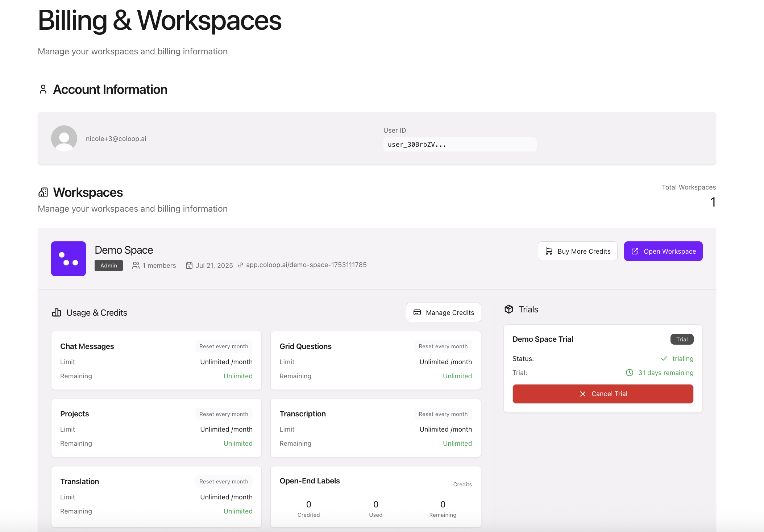Click Grid Questions Reset every month tag
764x532 pixels.
(443, 346)
